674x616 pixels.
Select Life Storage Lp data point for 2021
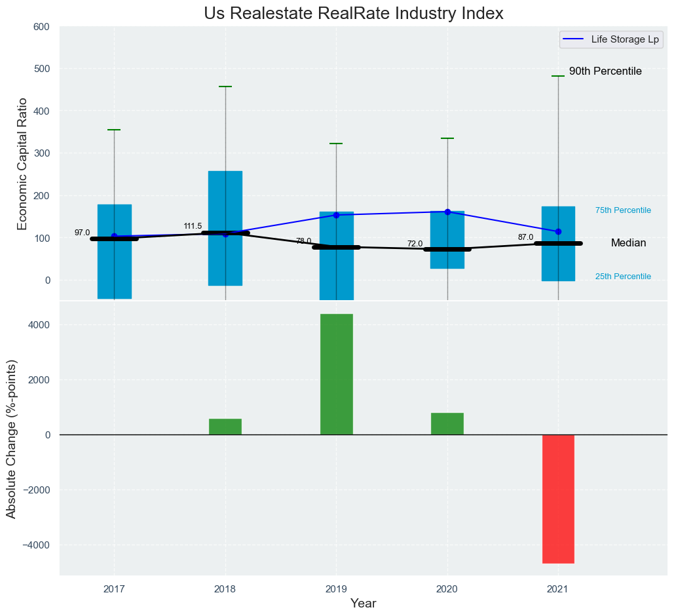[558, 231]
